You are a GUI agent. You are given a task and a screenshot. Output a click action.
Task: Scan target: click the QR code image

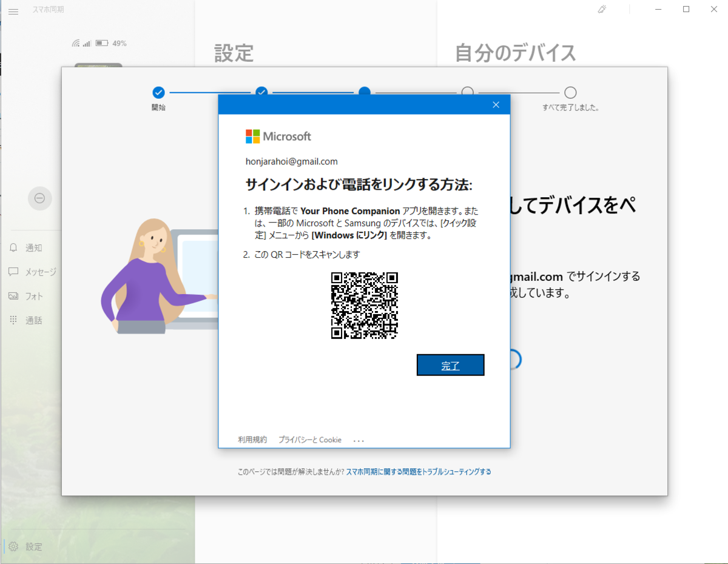point(364,305)
